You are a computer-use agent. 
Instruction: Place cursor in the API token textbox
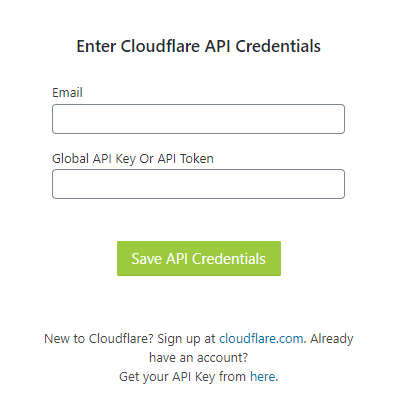198,184
